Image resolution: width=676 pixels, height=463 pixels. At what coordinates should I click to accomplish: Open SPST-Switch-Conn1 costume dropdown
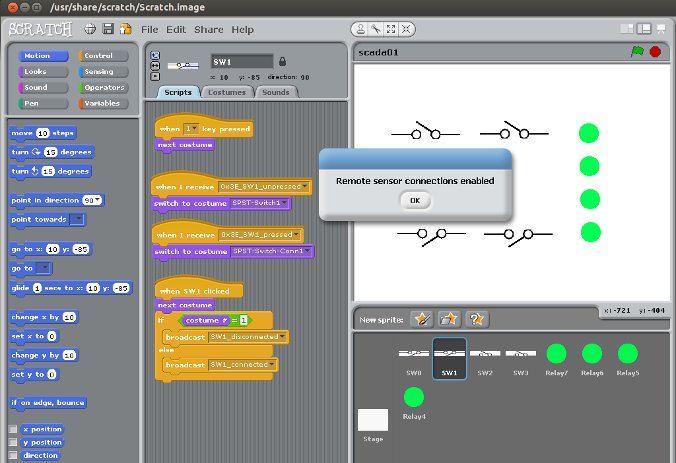307,251
